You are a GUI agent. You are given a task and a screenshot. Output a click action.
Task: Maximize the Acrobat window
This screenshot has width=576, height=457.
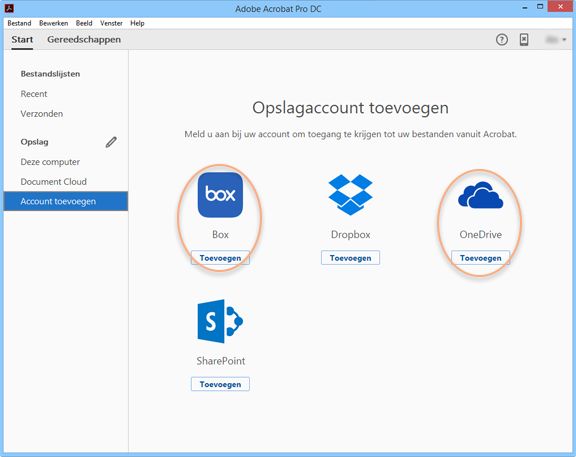540,7
